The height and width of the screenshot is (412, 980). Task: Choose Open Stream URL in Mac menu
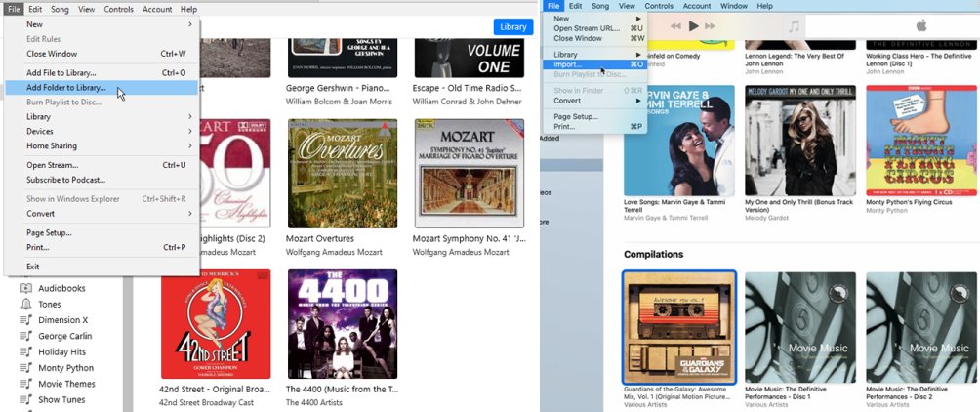click(595, 28)
